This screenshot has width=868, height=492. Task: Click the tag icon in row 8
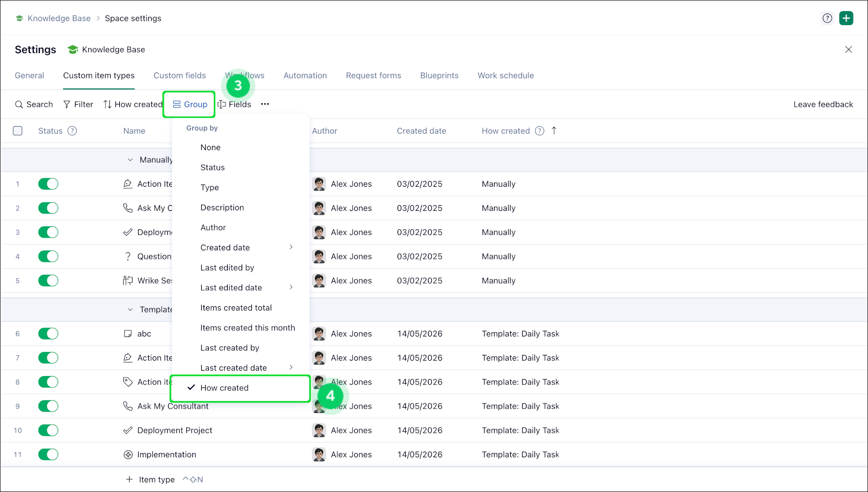click(x=128, y=382)
